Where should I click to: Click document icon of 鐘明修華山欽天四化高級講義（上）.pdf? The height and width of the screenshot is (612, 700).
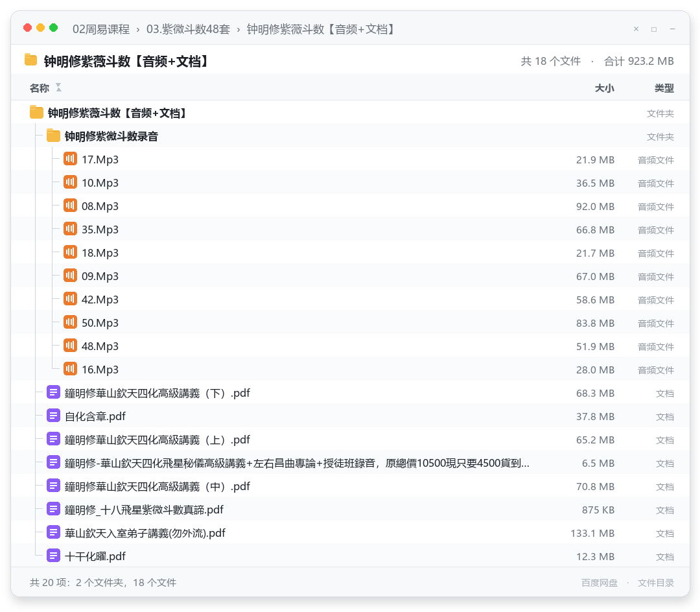pos(53,439)
